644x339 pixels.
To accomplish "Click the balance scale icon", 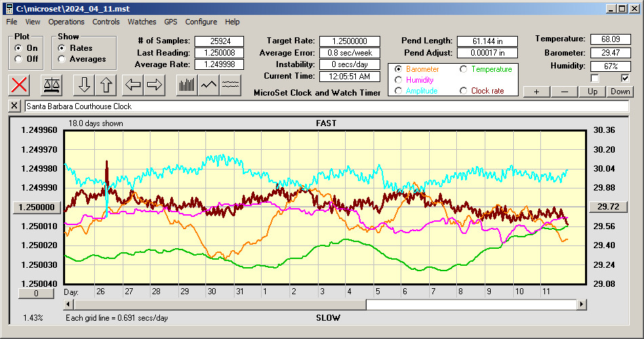I will pyautogui.click(x=51, y=85).
